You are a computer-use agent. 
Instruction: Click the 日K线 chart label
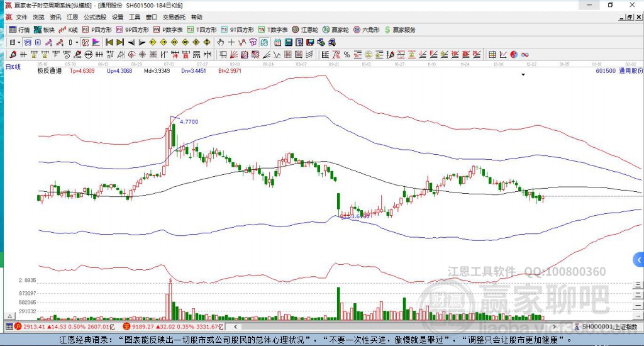coord(13,66)
